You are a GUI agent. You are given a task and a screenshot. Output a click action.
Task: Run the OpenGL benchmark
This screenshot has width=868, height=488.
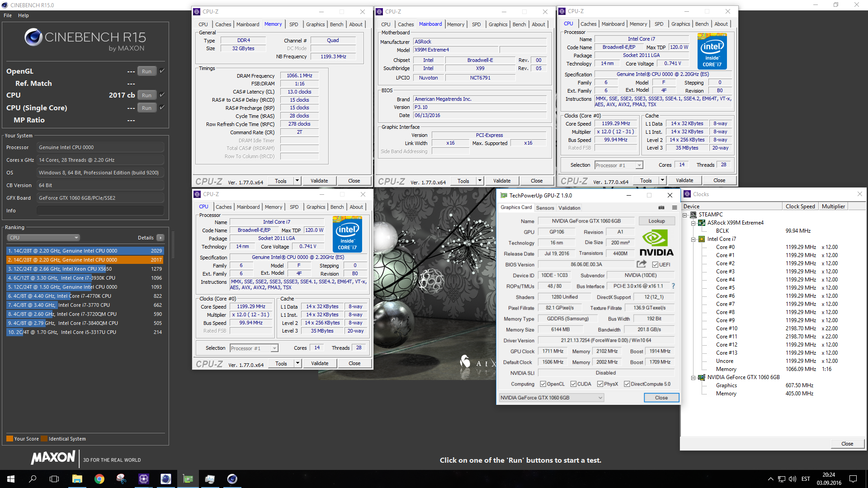[x=146, y=71]
